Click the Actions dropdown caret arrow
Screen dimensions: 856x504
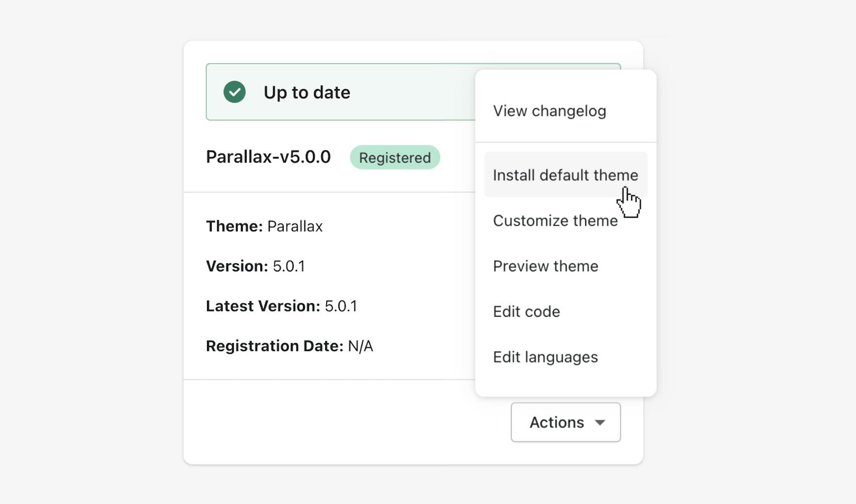[600, 423]
